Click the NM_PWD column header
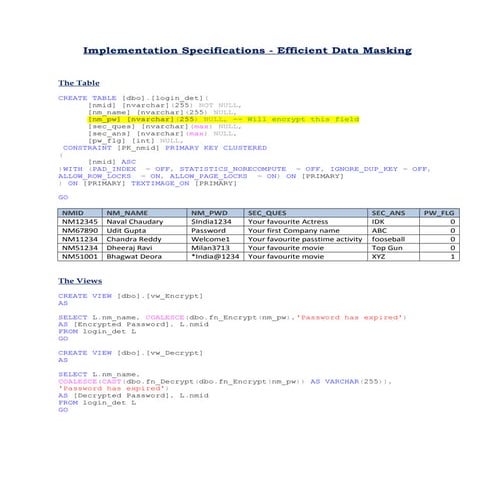Image resolution: width=495 pixels, height=495 pixels. tap(215, 213)
